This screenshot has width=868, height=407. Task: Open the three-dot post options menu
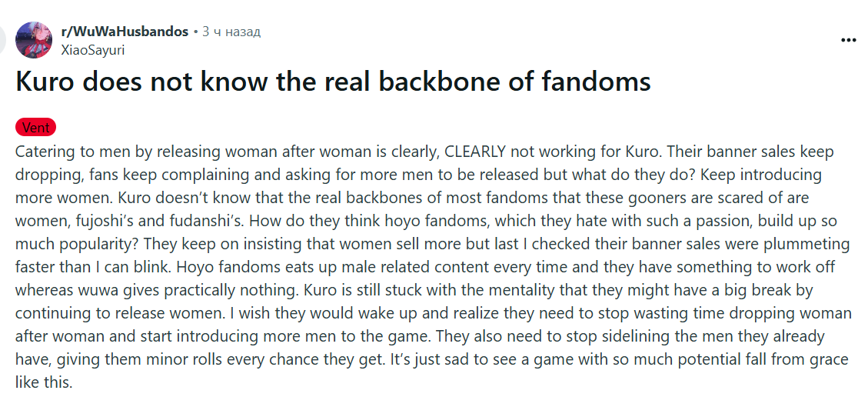click(848, 40)
